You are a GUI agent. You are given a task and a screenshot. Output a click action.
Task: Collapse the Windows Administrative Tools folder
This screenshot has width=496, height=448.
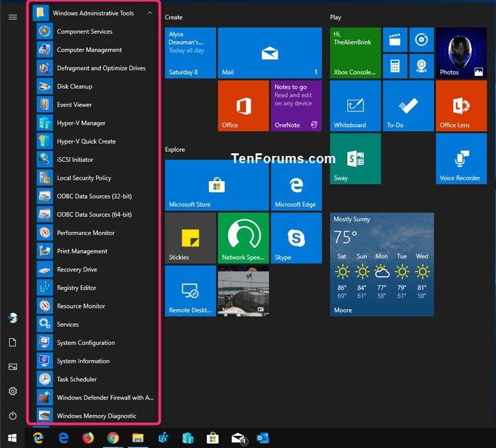pyautogui.click(x=149, y=13)
